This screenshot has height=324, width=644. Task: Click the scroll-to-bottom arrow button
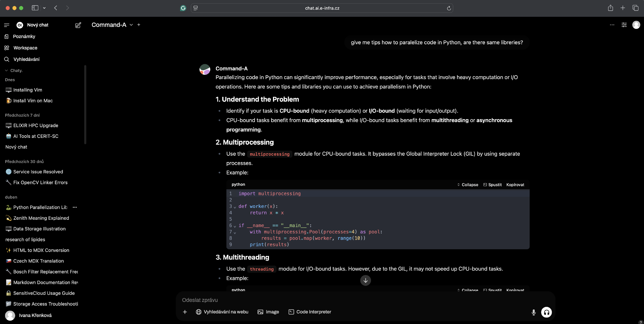coord(365,281)
